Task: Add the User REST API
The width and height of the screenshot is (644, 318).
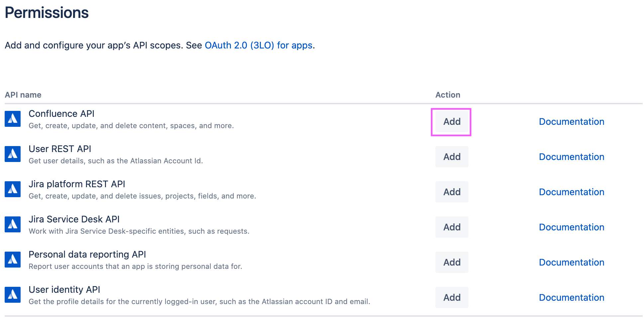Action: pyautogui.click(x=452, y=157)
